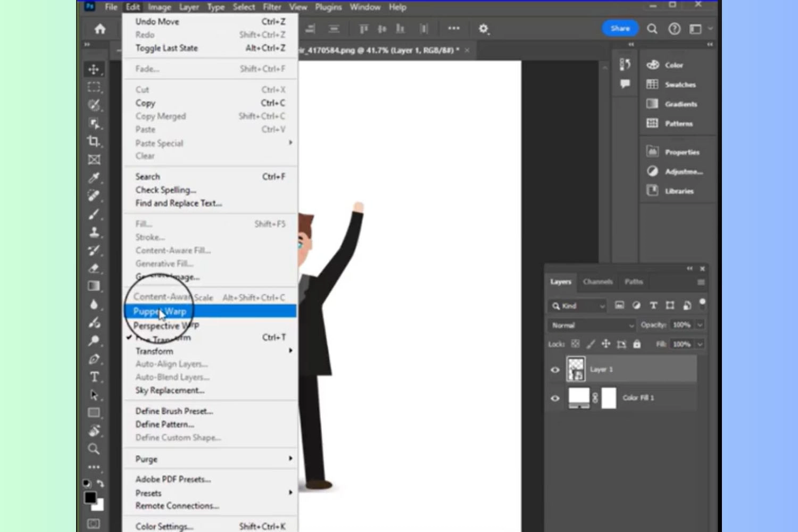Expand the Paste Special submenu

(x=211, y=143)
